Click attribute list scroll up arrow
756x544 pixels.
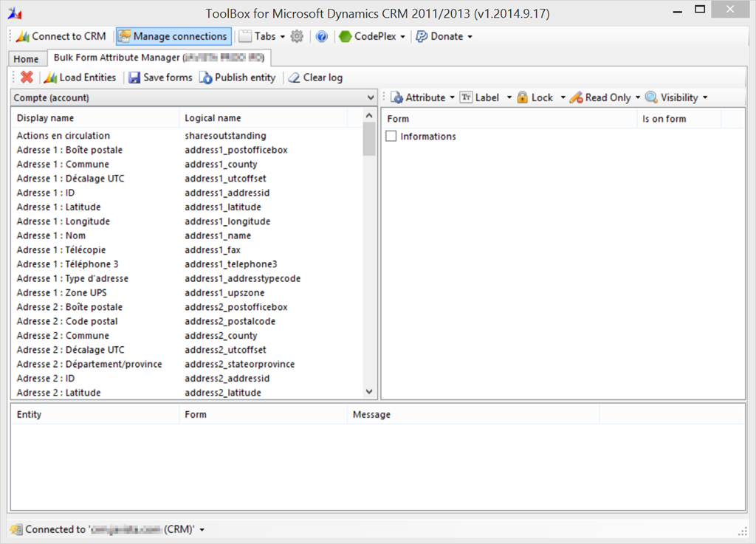[x=369, y=116]
